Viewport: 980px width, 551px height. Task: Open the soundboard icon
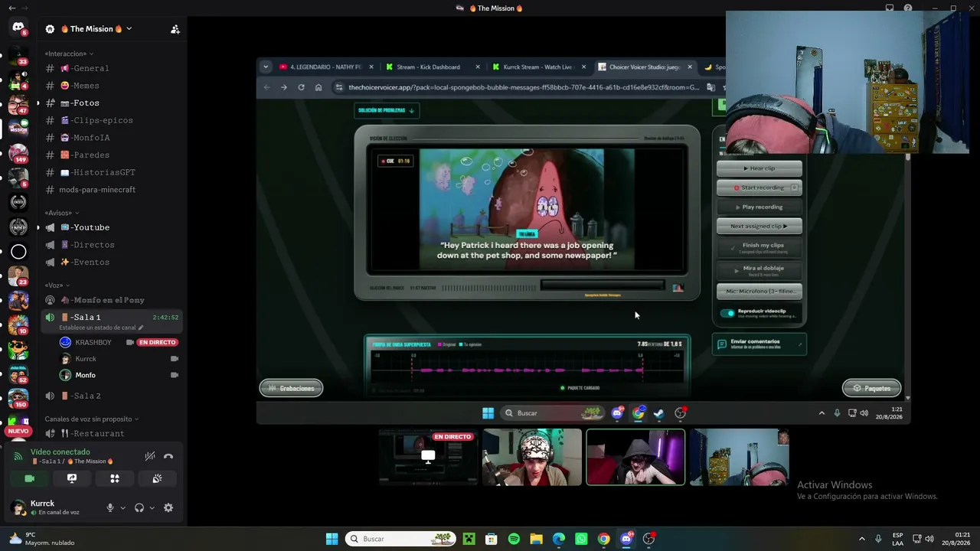(x=157, y=478)
